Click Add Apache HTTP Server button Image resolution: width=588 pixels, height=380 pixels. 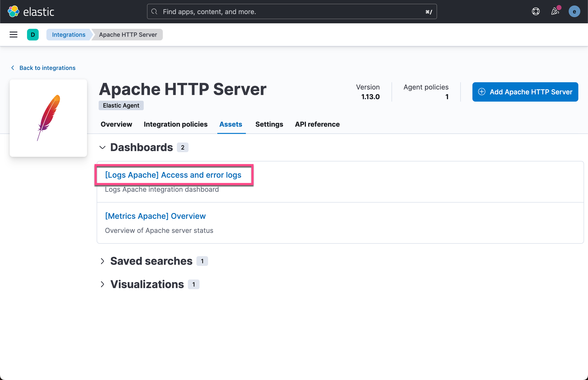point(525,92)
